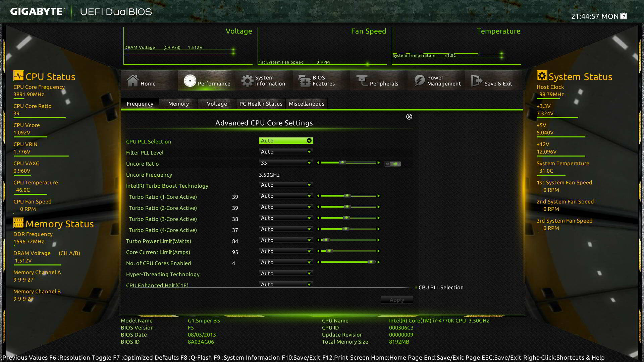Image resolution: width=644 pixels, height=362 pixels.
Task: Click the Memory Status module icon
Action: click(x=18, y=223)
